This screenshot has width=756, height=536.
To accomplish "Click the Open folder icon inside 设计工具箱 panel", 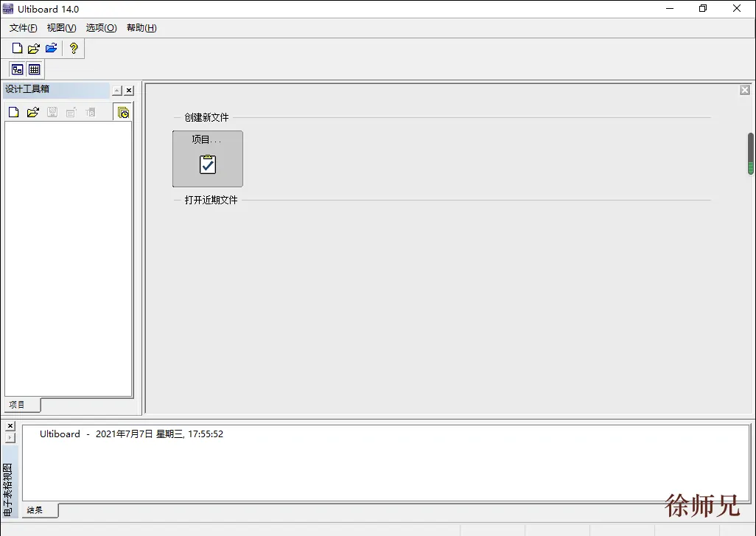I will tap(32, 112).
